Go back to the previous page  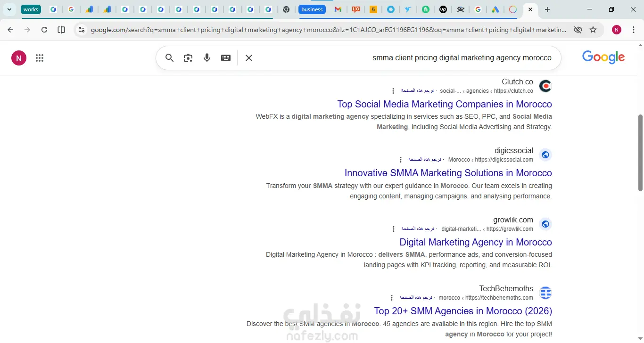10,30
